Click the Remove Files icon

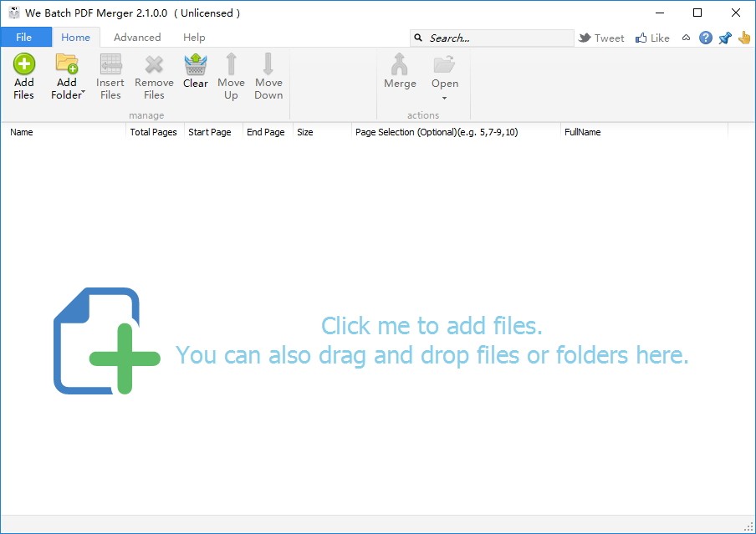click(154, 64)
